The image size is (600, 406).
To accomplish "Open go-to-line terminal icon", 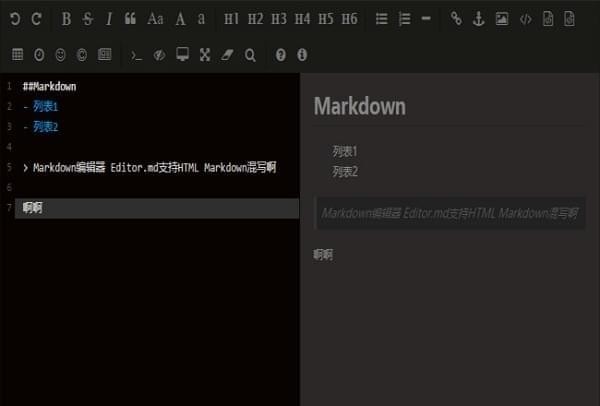I will click(137, 56).
